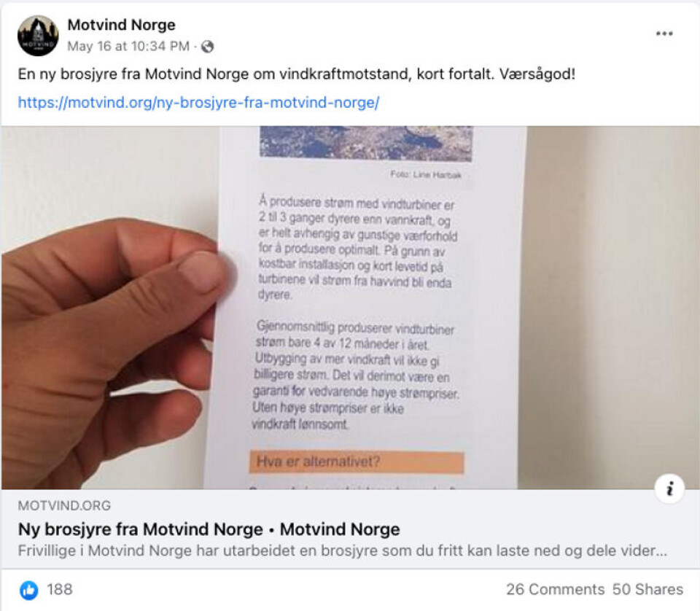The width and height of the screenshot is (700, 611).
Task: Click the link info 'i' icon
Action: 669,489
